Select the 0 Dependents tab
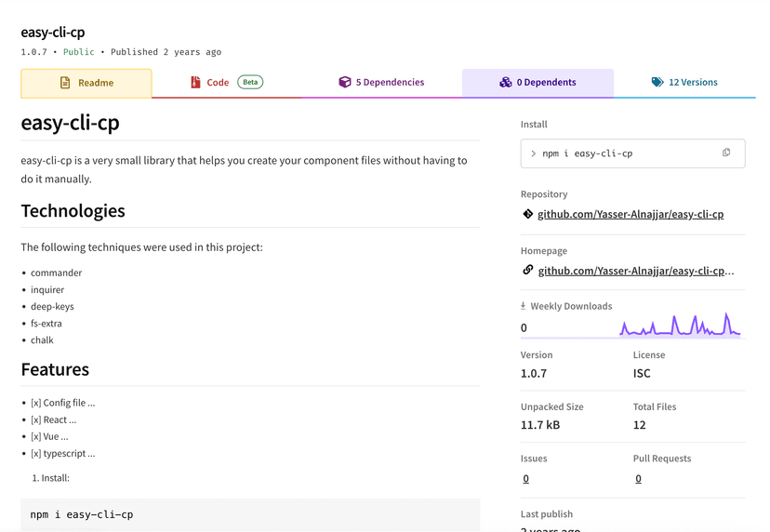Image resolution: width=770 pixels, height=532 pixels. [538, 83]
